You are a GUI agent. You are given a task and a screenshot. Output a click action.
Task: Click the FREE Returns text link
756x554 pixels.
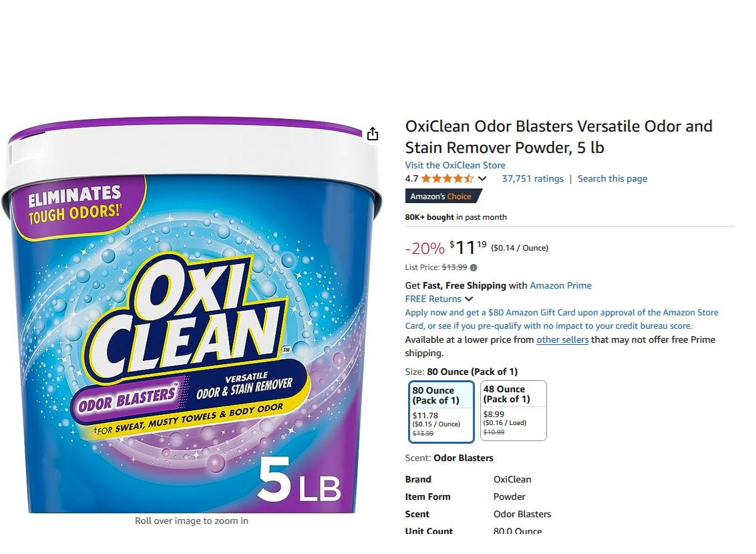[x=433, y=299]
